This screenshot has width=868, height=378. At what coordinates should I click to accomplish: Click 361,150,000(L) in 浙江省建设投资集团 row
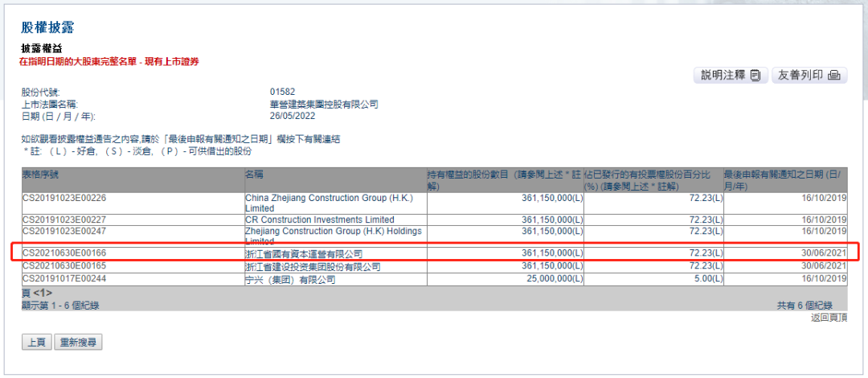552,266
